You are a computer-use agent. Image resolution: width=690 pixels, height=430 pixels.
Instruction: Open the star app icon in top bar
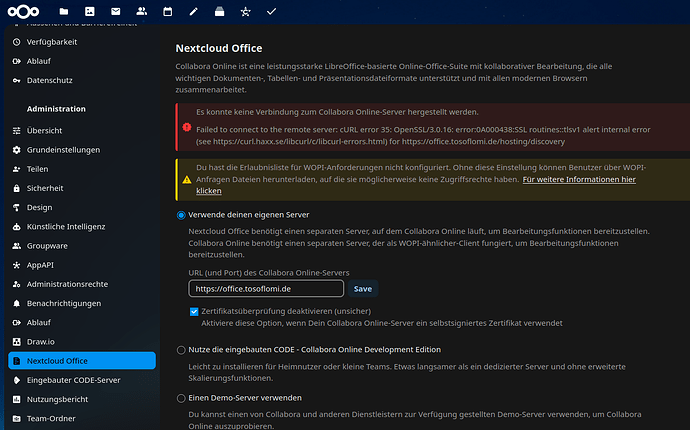246,11
